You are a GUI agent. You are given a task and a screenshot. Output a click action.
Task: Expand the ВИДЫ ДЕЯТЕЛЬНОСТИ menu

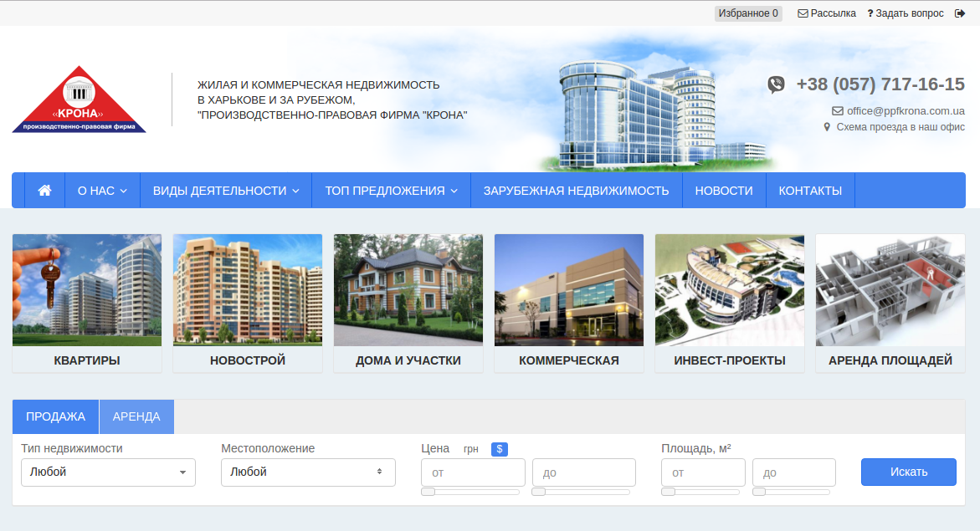click(226, 191)
